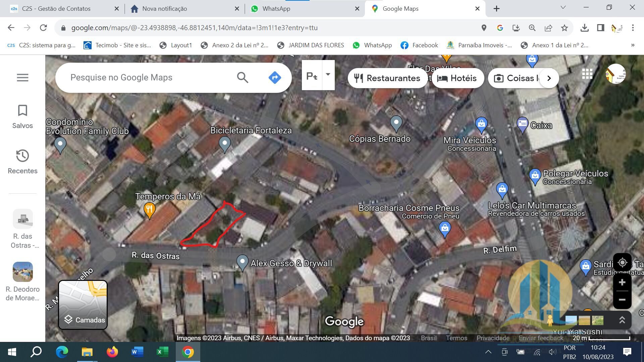
Task: Bookmark this page with the star icon
Action: point(565,28)
